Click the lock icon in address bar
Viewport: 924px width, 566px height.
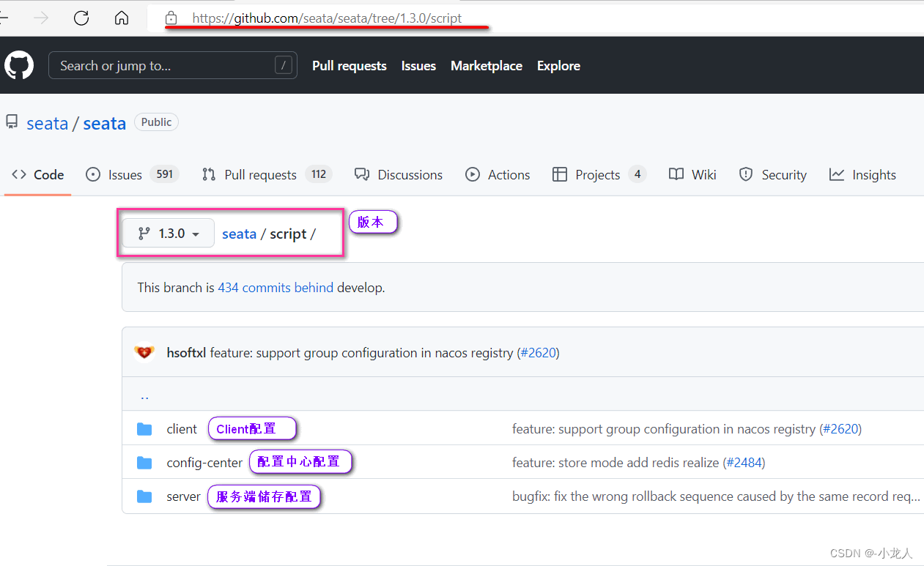tap(171, 18)
